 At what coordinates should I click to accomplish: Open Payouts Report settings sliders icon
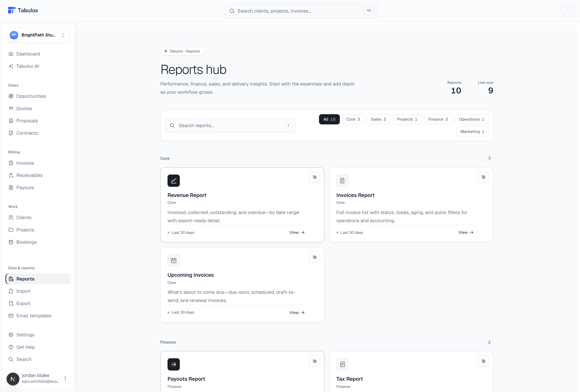(x=314, y=361)
